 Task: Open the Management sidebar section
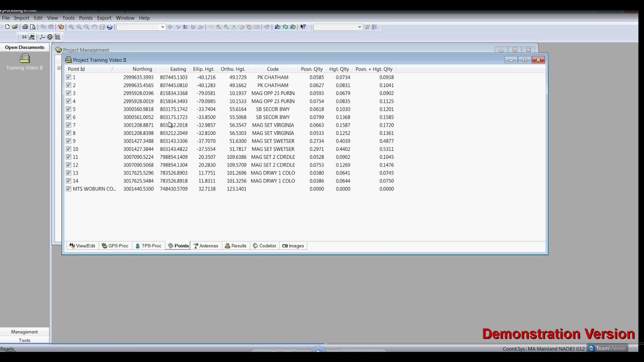click(x=25, y=332)
